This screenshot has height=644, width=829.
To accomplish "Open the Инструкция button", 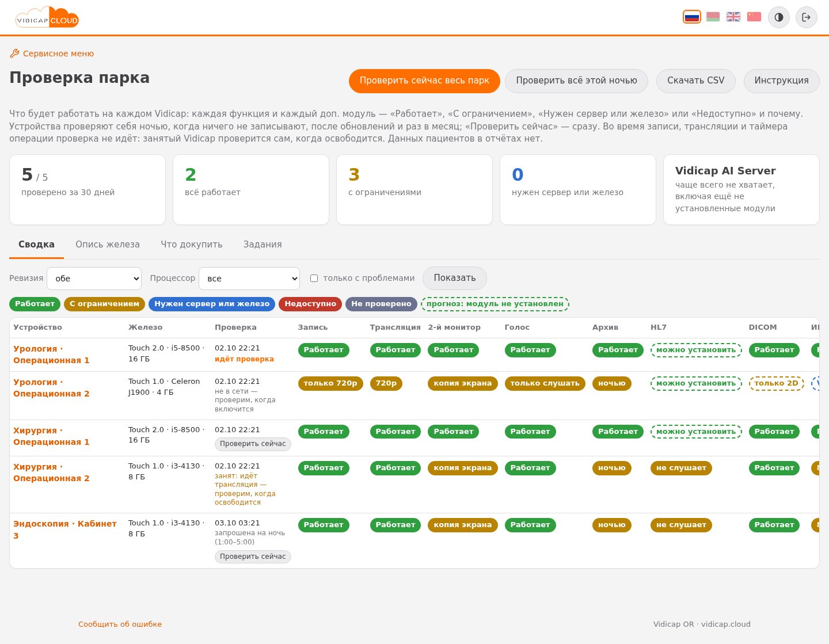I will coord(781,81).
